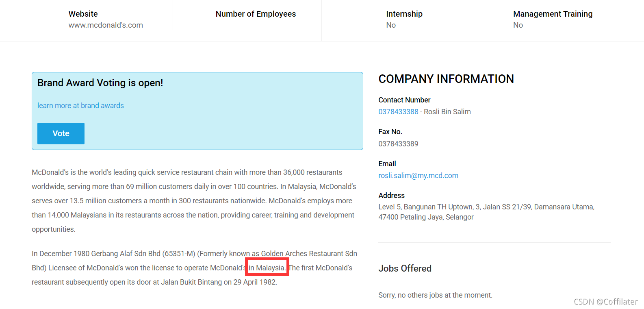644x309 pixels.
Task: Click line 'restaurant subsequently open its door'
Action: pos(154,282)
